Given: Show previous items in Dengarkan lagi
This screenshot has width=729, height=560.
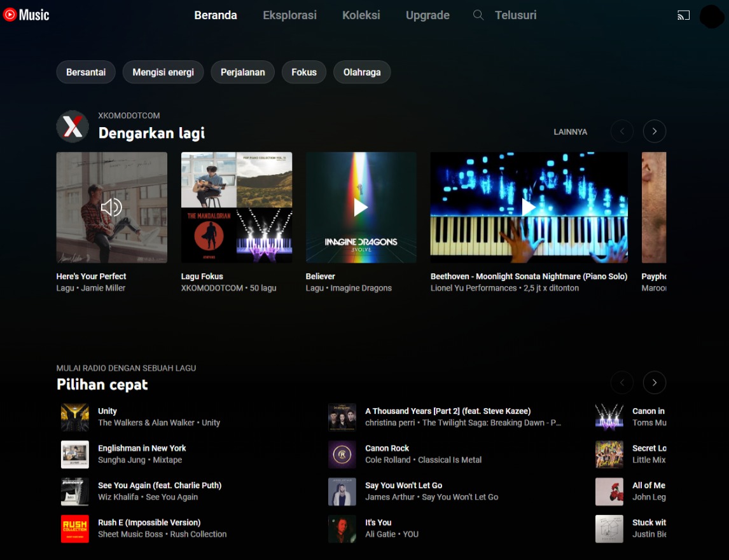Looking at the screenshot, I should pos(622,132).
